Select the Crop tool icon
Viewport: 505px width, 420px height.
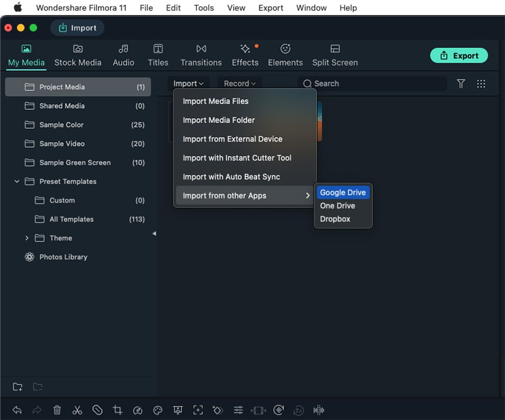(x=117, y=410)
